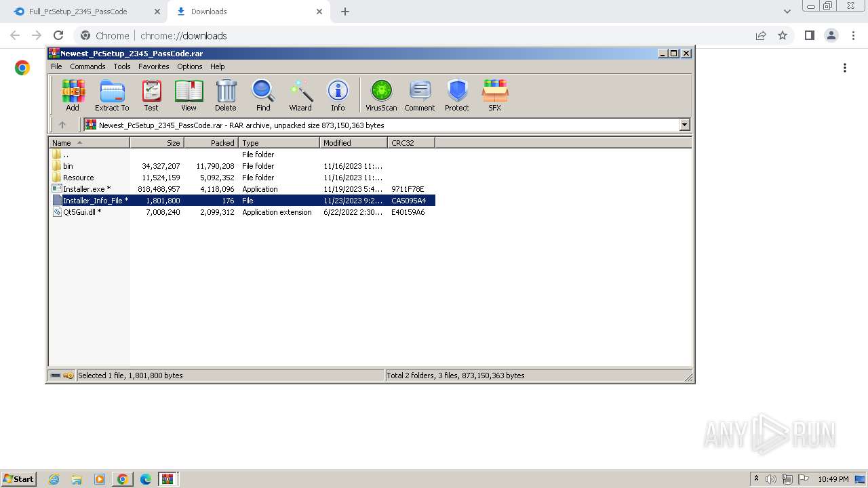Click Installer.exe size 818,488,957
Image resolution: width=868 pixels, height=488 pixels.
(159, 189)
